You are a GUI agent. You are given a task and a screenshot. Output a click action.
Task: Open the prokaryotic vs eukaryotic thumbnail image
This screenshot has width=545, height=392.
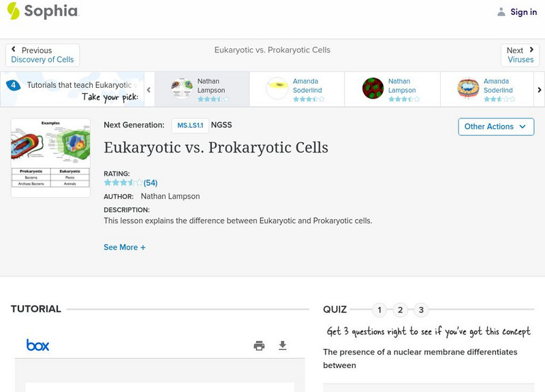tap(50, 156)
